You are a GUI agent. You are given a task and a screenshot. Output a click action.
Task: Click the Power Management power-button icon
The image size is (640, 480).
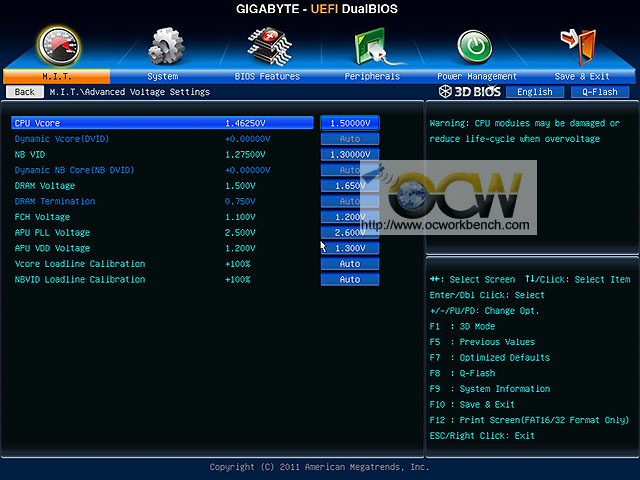point(475,47)
